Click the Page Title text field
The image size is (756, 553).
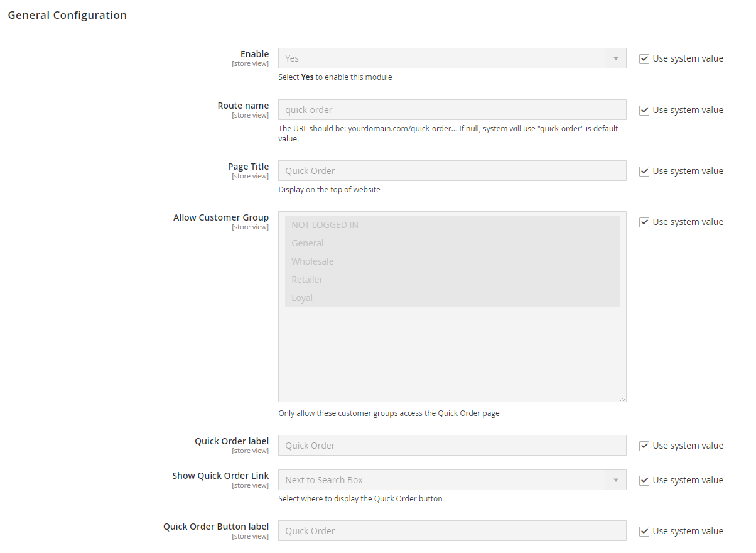point(452,171)
